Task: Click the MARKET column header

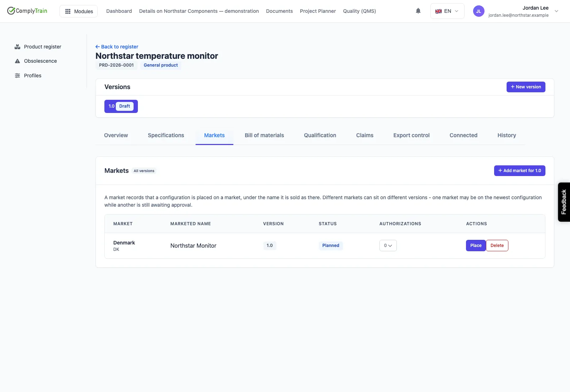Action: (x=123, y=224)
